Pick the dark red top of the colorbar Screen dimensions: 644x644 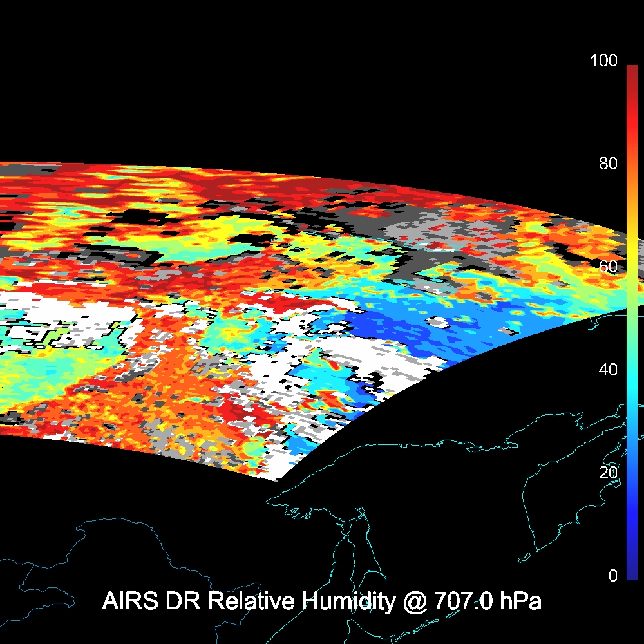coord(631,74)
